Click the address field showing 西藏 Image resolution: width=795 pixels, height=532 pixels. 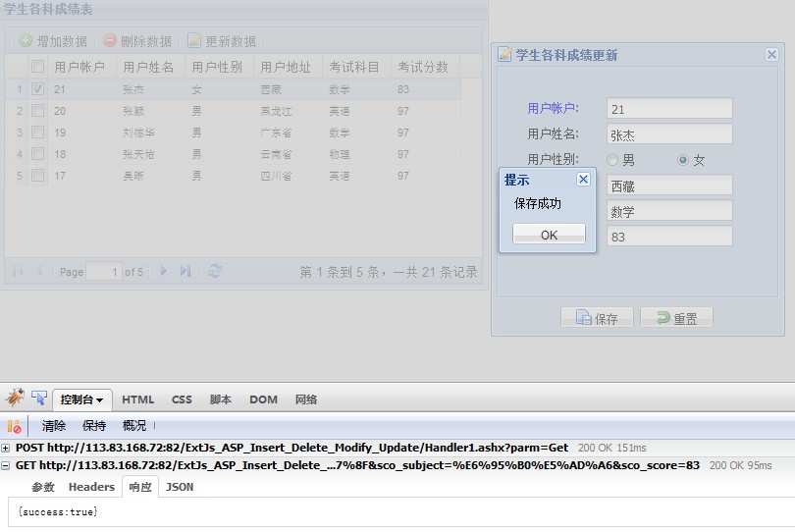[669, 186]
